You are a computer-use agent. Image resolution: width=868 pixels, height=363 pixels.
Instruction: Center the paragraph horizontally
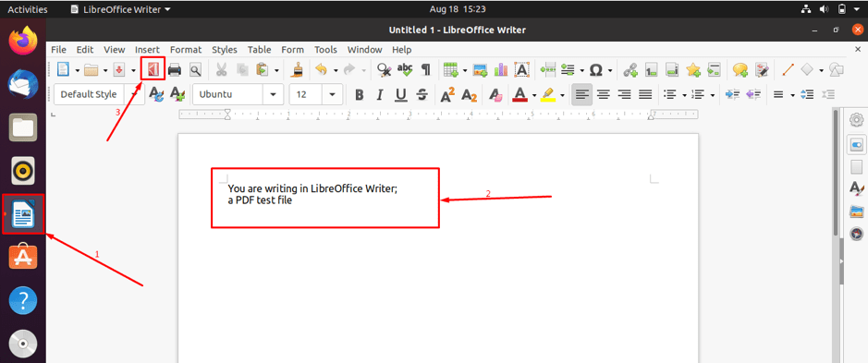[603, 94]
